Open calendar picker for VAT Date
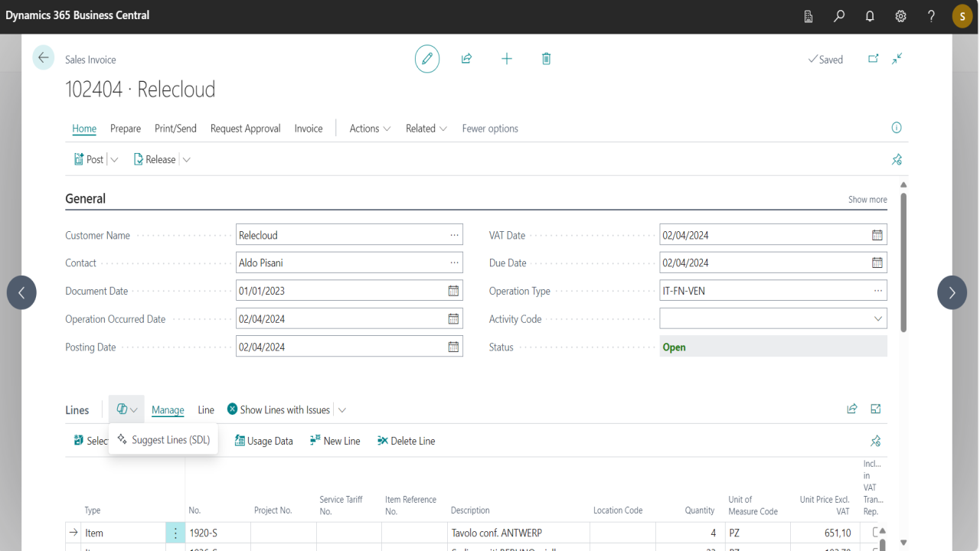This screenshot has height=551, width=980. coord(877,235)
